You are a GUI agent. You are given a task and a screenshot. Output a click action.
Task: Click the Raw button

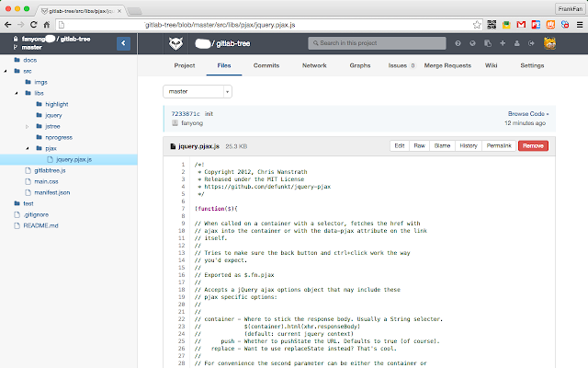(x=419, y=145)
